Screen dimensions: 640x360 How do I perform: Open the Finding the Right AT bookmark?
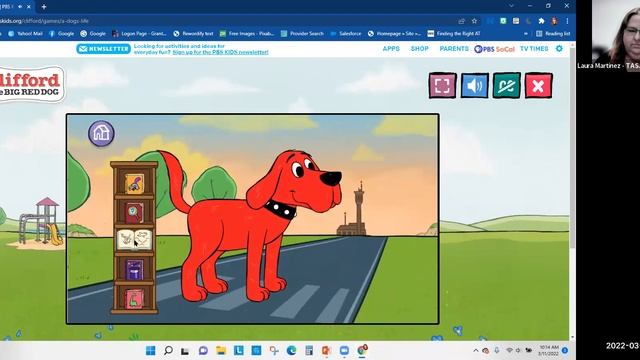(454, 33)
